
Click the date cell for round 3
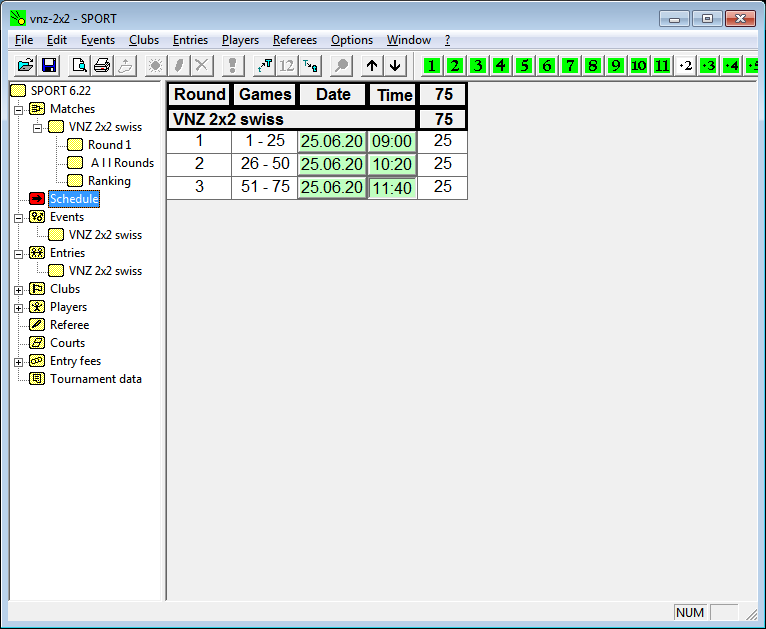click(332, 188)
